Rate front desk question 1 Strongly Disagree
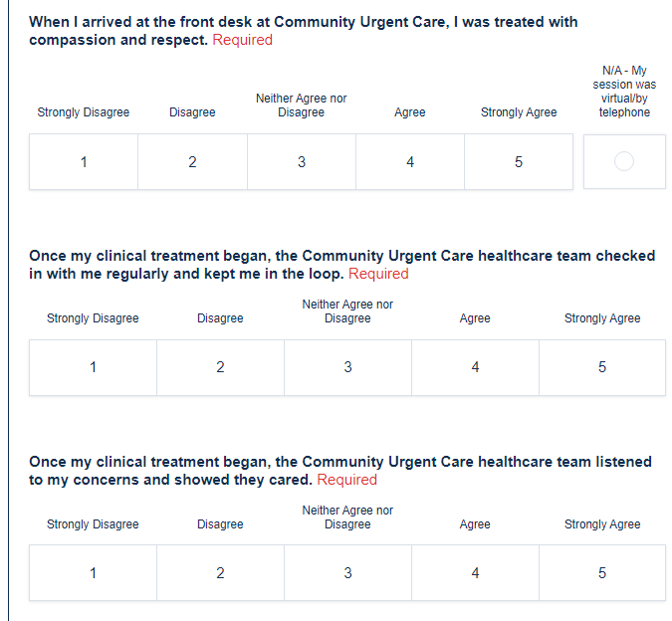 [x=84, y=162]
